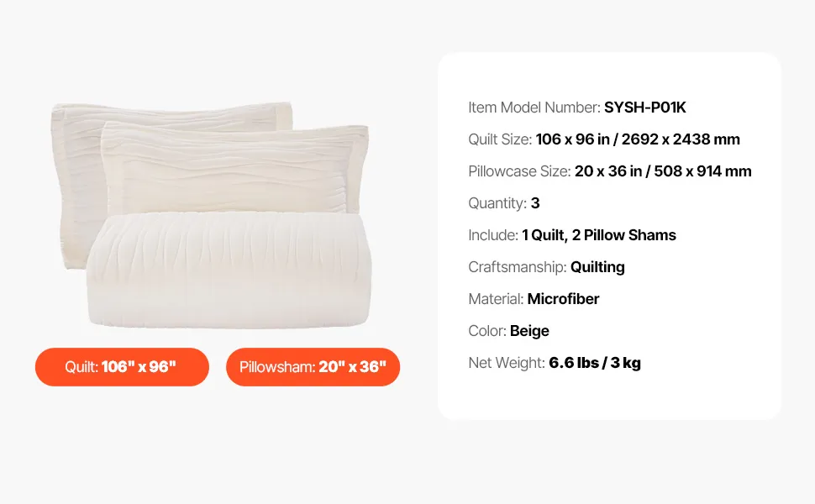This screenshot has height=504, width=815.
Task: Select the 1 Quilt, 2 Pillow Shams text
Action: tap(599, 235)
